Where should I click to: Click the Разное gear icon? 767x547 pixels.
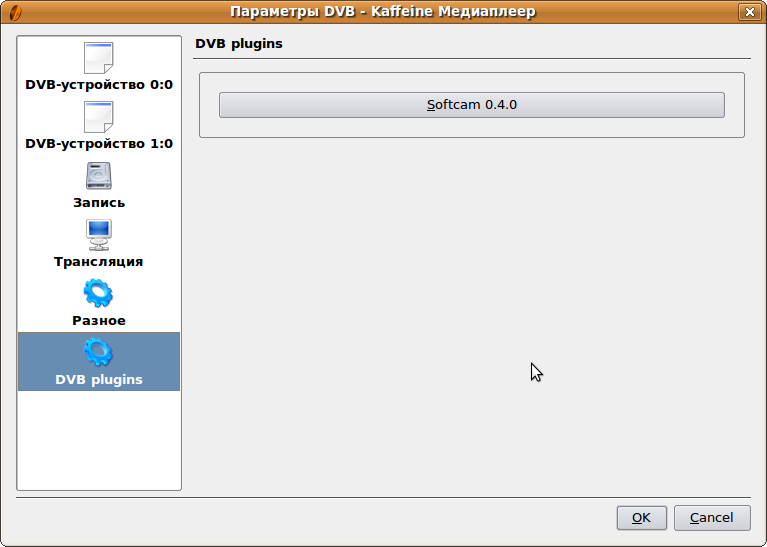point(98,294)
